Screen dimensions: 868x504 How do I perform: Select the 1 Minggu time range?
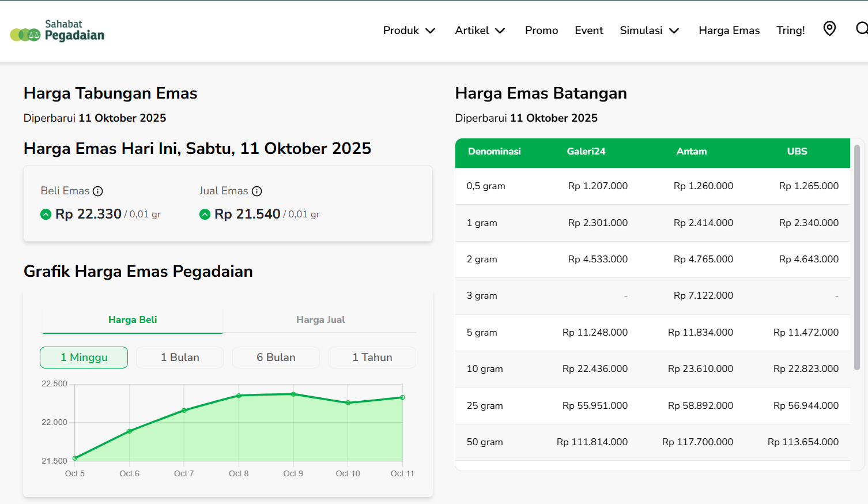coord(84,358)
